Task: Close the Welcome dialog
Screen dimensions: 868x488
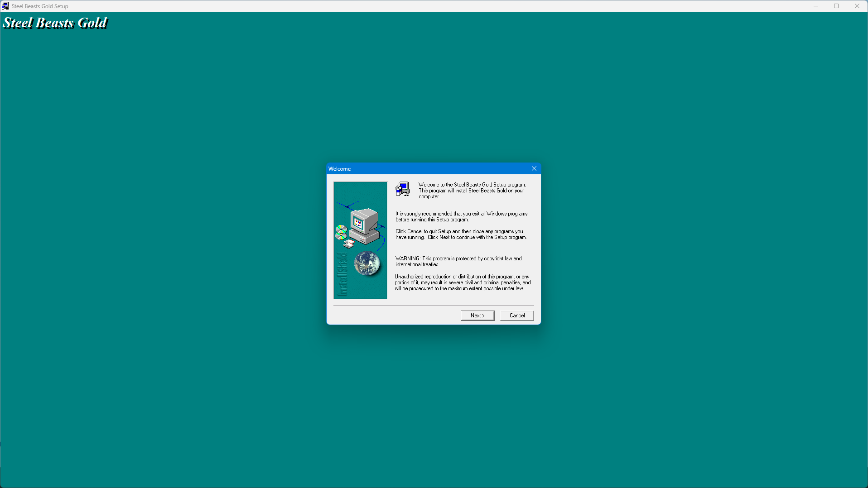Action: [534, 168]
